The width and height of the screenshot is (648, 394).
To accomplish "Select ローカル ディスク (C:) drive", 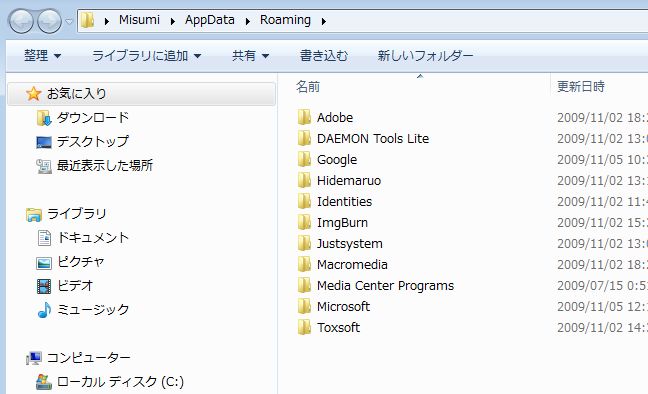I will (x=110, y=382).
